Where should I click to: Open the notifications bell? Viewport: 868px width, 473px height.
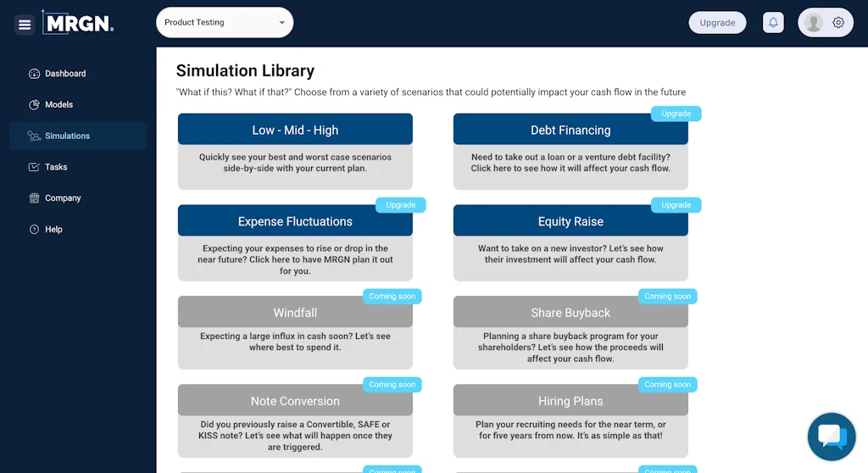773,23
